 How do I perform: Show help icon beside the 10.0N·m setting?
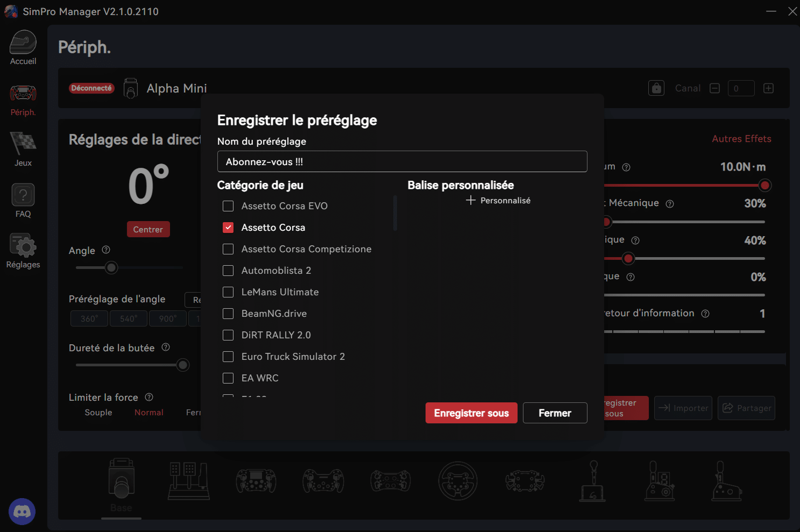[x=626, y=167]
